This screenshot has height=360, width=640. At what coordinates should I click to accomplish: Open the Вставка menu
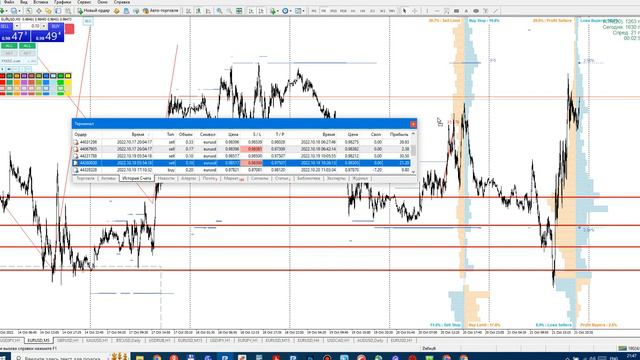coord(41,2)
